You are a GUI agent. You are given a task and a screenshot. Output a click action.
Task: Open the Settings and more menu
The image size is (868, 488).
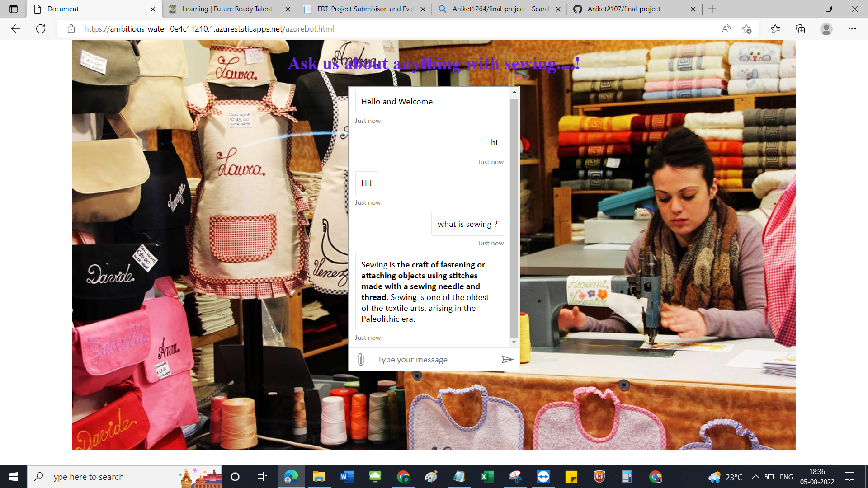[x=852, y=29]
